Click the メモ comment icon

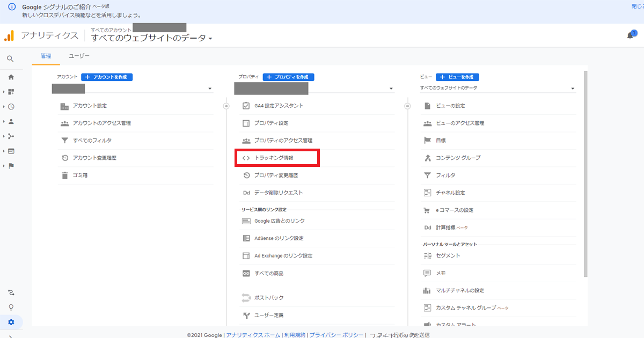[428, 273]
